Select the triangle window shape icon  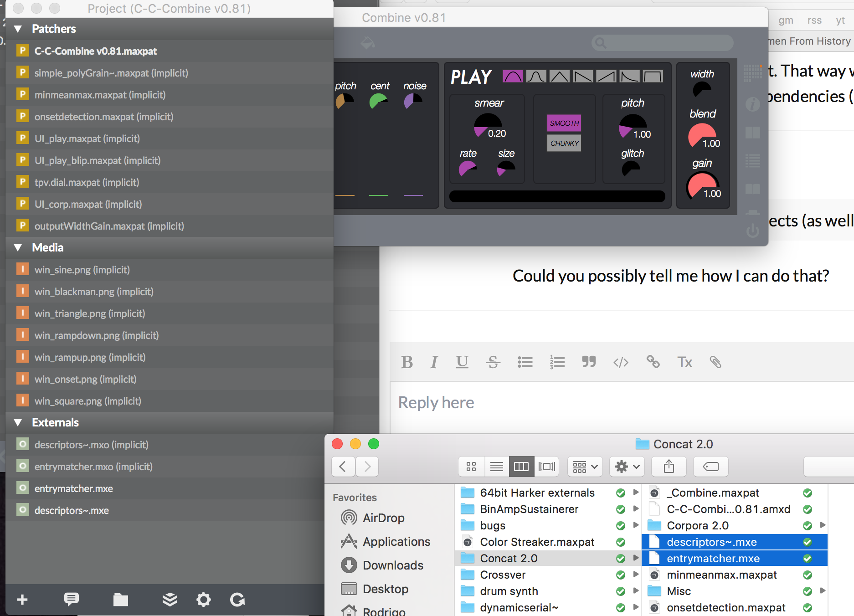click(x=559, y=76)
